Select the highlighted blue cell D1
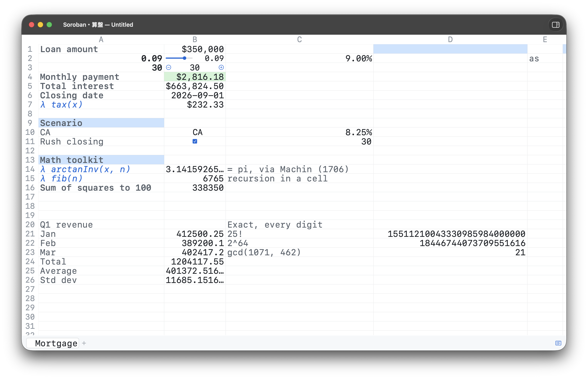This screenshot has height=379, width=588. (450, 49)
